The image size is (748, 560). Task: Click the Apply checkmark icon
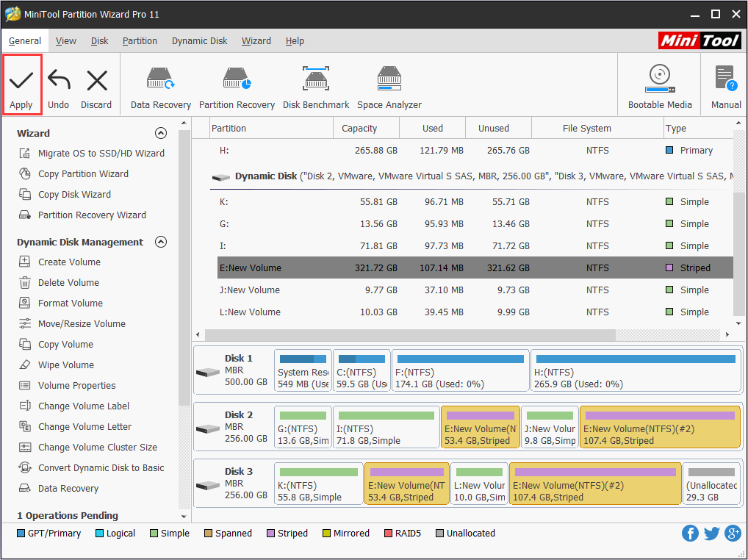(x=21, y=80)
